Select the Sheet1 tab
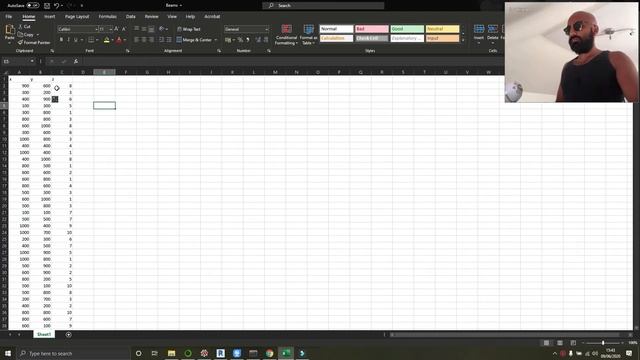Image resolution: width=640 pixels, height=360 pixels. coord(44,334)
